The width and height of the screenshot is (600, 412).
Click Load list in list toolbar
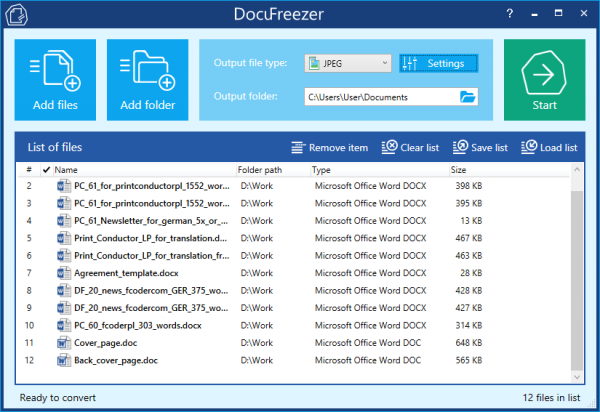pos(549,147)
